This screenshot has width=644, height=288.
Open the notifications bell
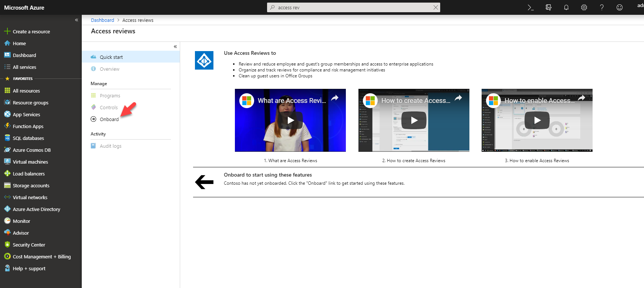[x=566, y=7]
